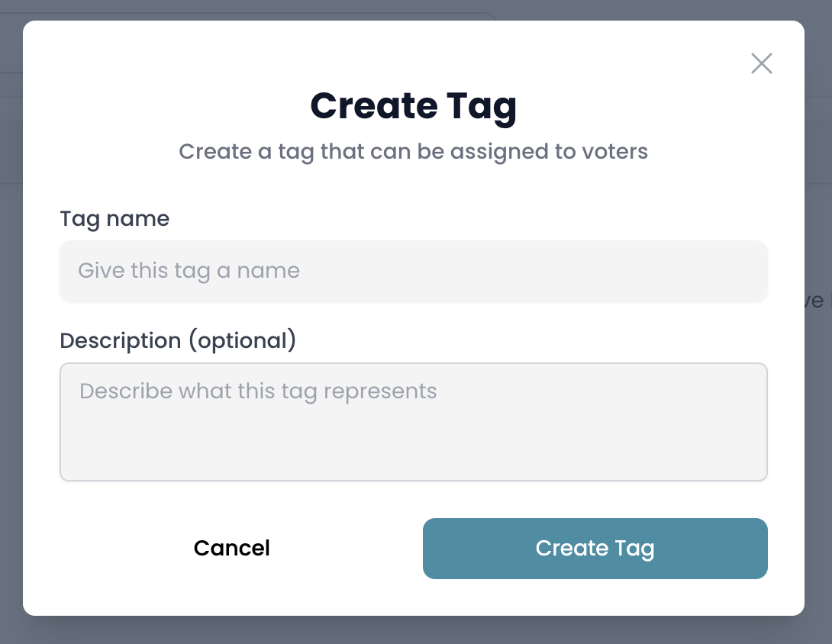Screen dimensions: 832x644
Task: Select the Create Tag heading text
Action: [x=414, y=106]
